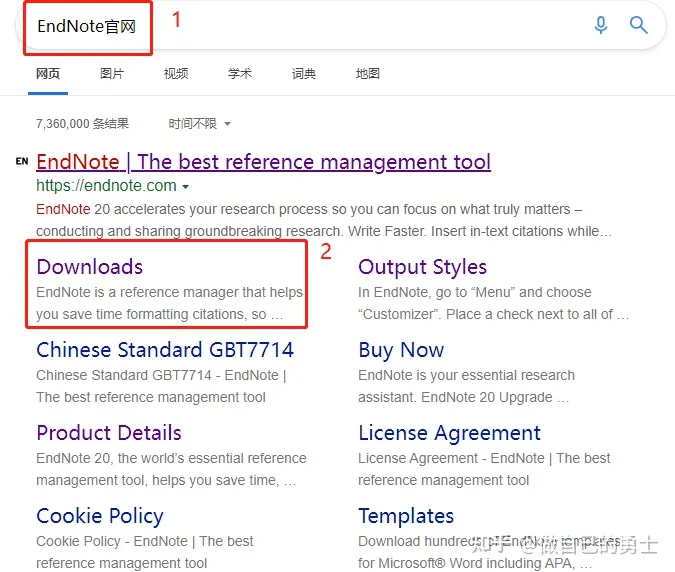Expand the 时间不限 time filter dropdown
Image resolution: width=675 pixels, height=572 pixels.
pyautogui.click(x=199, y=124)
